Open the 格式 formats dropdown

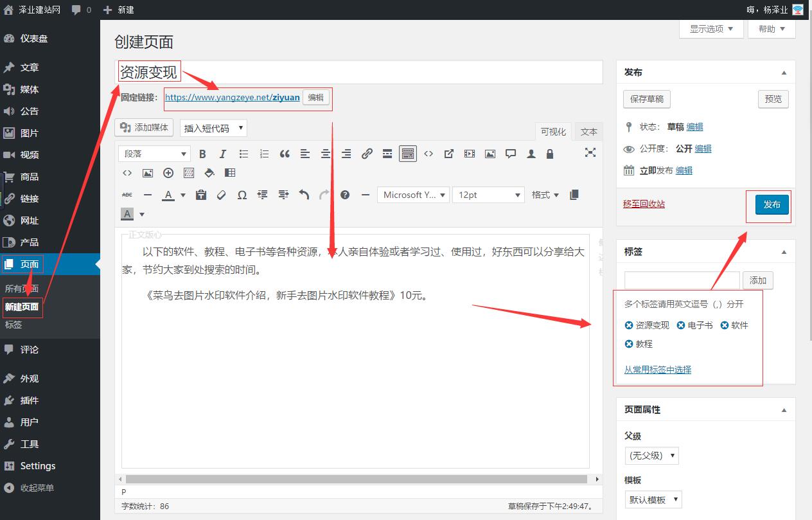pyautogui.click(x=545, y=195)
